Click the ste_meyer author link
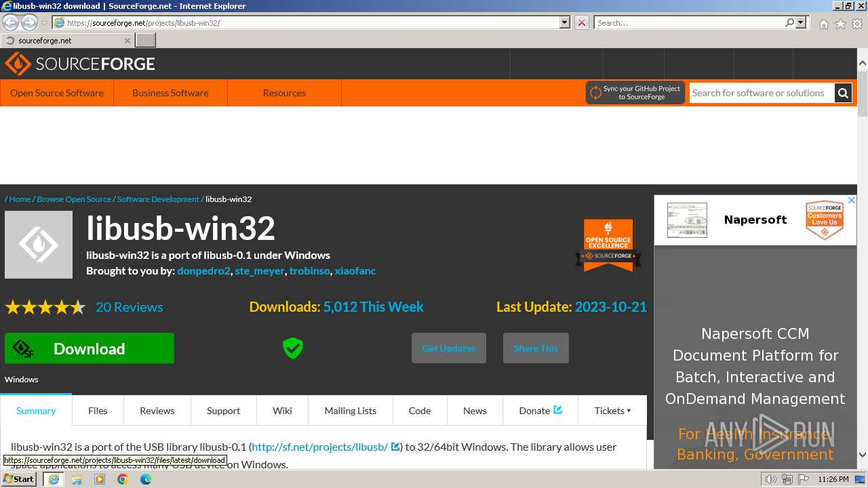The image size is (868, 488). pos(260,270)
